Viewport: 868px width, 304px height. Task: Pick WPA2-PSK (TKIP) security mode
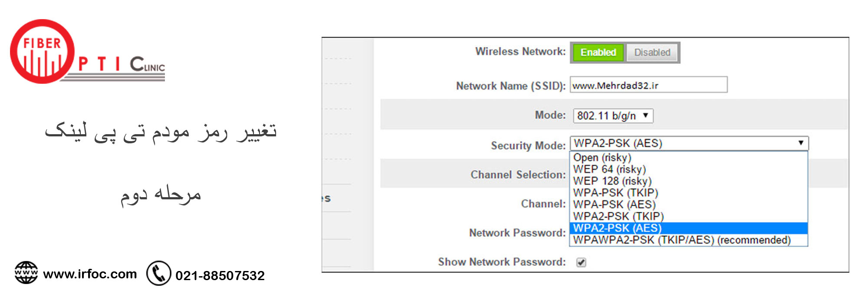pos(618,216)
